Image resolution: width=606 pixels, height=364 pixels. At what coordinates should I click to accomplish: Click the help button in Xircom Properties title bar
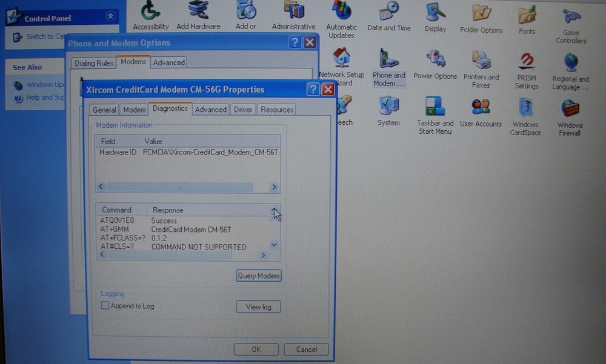pos(313,90)
